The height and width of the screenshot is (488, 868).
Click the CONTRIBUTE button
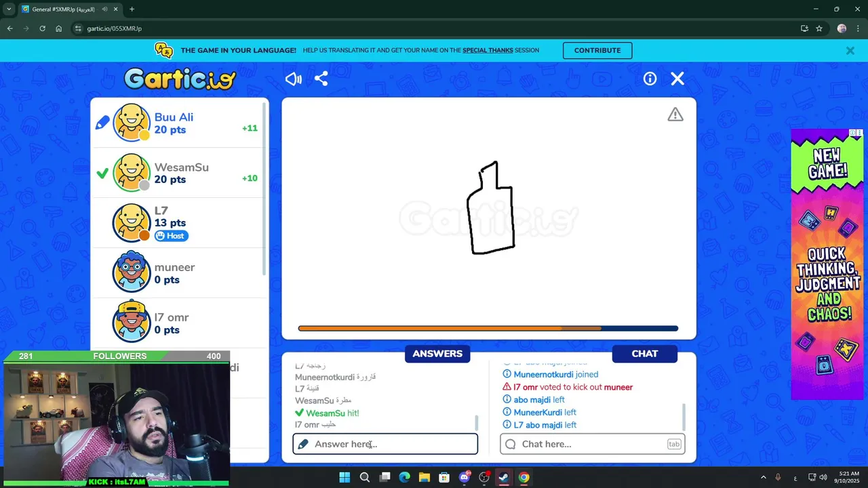[597, 50]
